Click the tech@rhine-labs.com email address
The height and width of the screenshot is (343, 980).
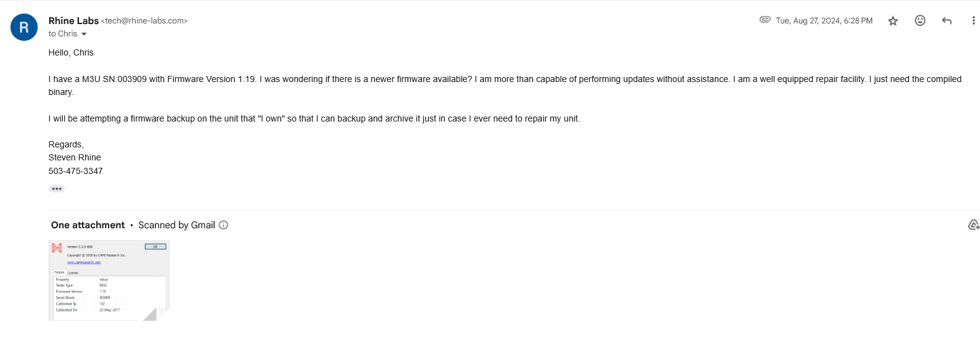pyautogui.click(x=144, y=21)
